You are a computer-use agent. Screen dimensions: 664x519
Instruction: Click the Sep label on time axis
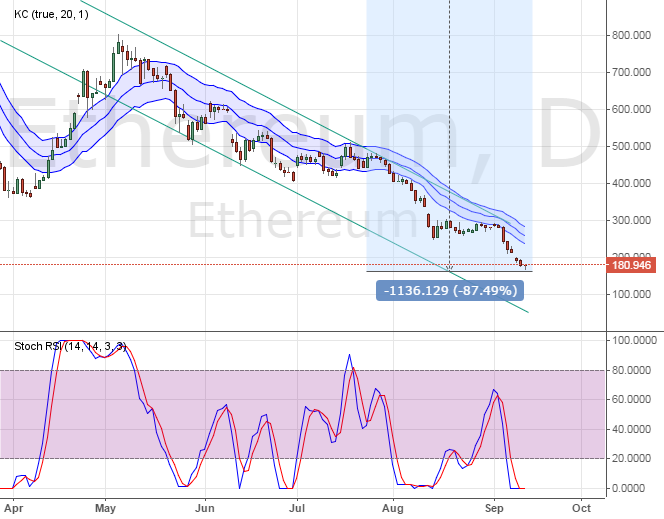point(494,508)
